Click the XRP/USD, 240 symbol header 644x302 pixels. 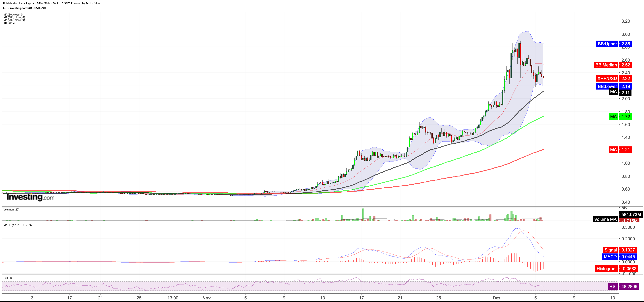24,8
